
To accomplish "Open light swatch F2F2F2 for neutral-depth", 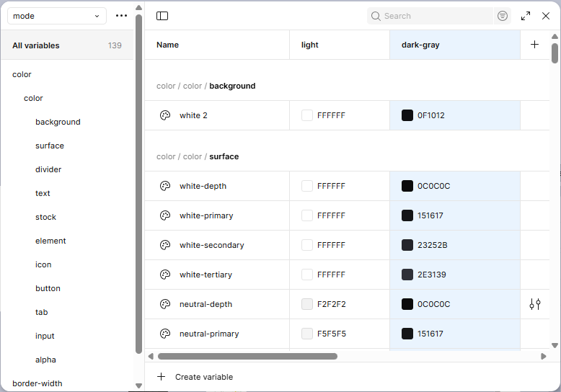I will coord(307,304).
